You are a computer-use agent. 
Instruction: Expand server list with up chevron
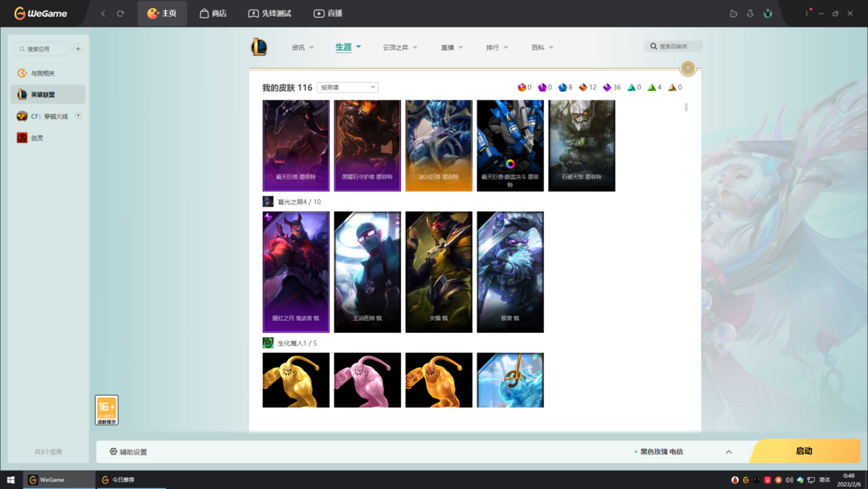click(x=728, y=452)
